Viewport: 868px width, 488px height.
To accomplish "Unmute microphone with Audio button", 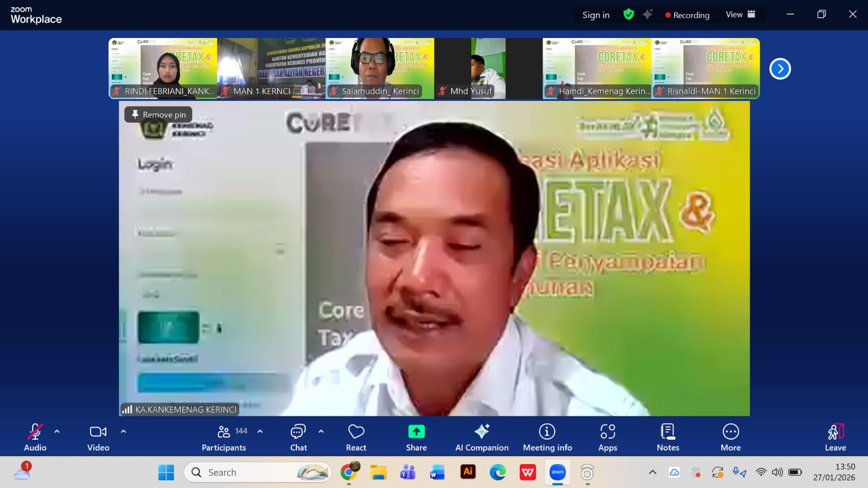I will coord(35,438).
